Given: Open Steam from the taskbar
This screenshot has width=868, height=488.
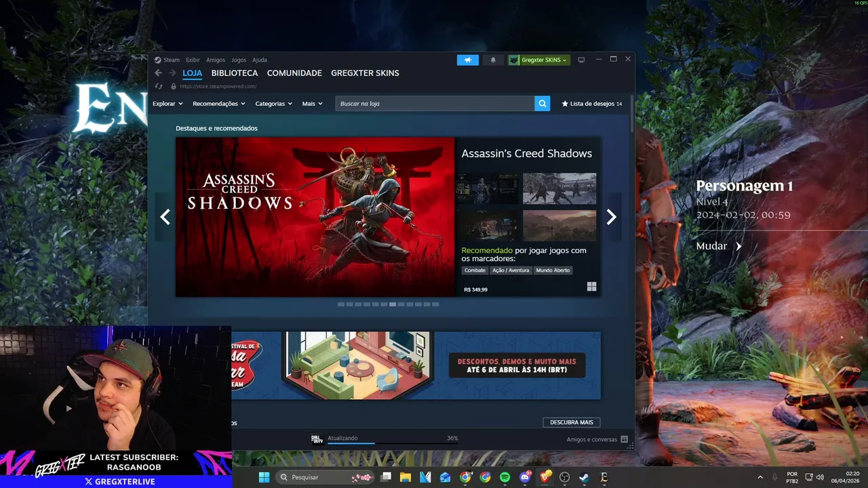Looking at the screenshot, I should (584, 477).
